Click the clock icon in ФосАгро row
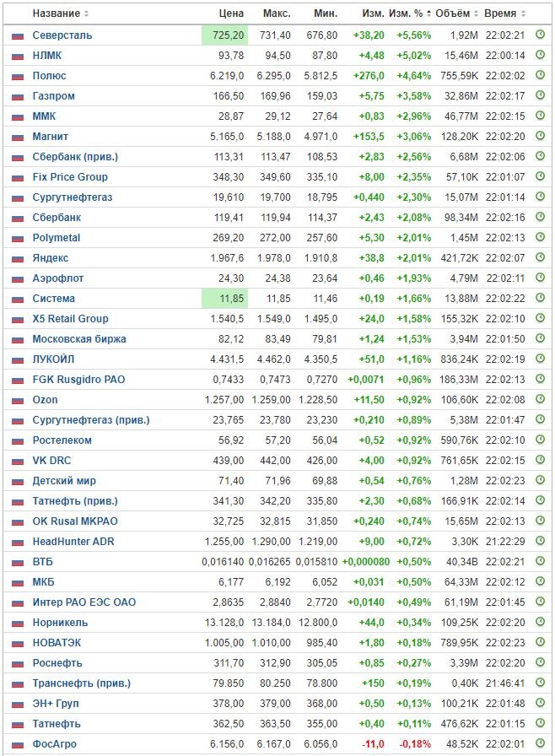Viewport: 555px width, 756px height. (x=540, y=743)
